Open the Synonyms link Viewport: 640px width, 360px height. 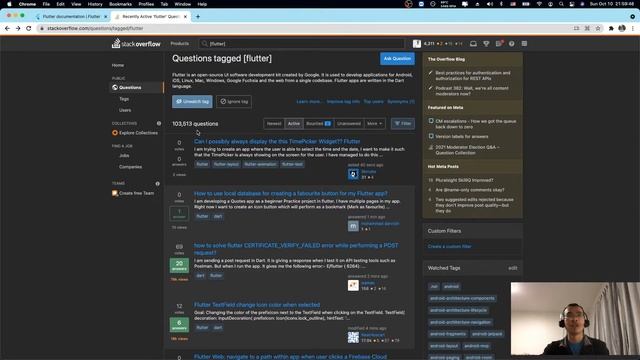tap(401, 101)
